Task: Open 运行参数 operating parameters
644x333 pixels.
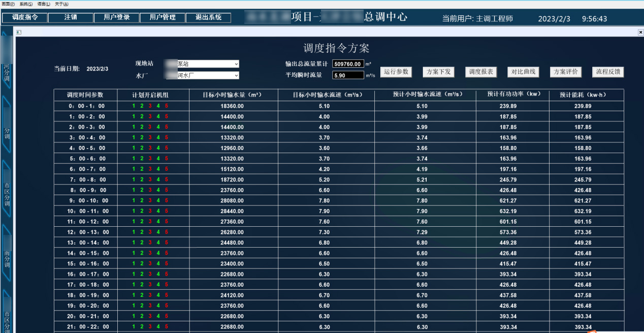Action: click(396, 72)
